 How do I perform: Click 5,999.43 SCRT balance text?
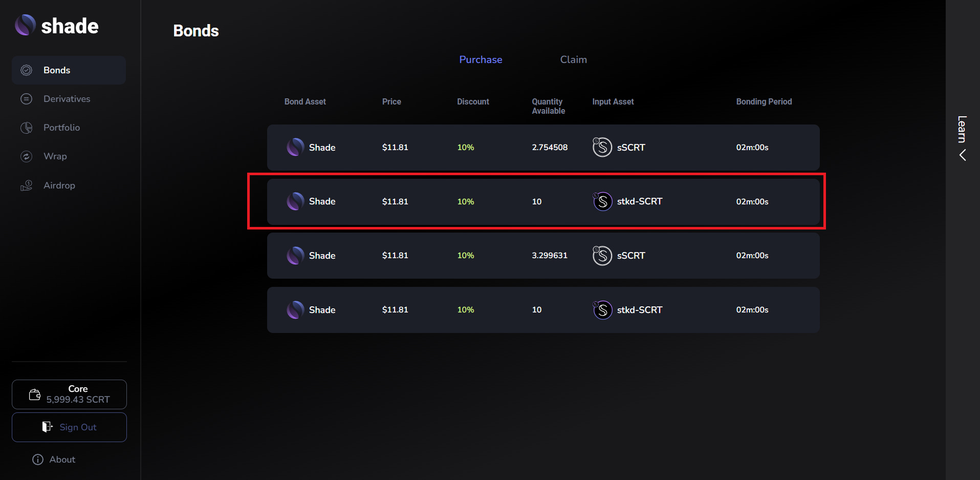[78, 400]
